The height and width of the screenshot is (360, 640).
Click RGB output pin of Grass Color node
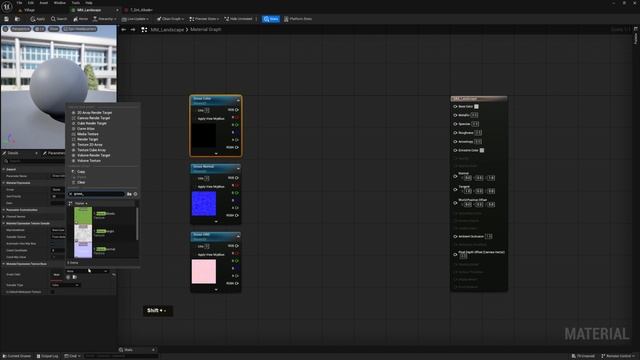[x=237, y=110]
